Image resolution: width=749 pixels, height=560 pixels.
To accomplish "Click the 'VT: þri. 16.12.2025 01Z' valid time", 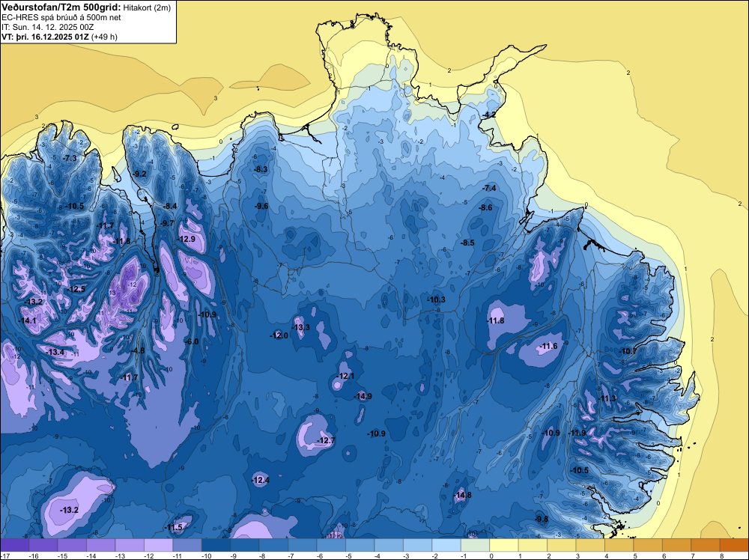I will [x=45, y=36].
